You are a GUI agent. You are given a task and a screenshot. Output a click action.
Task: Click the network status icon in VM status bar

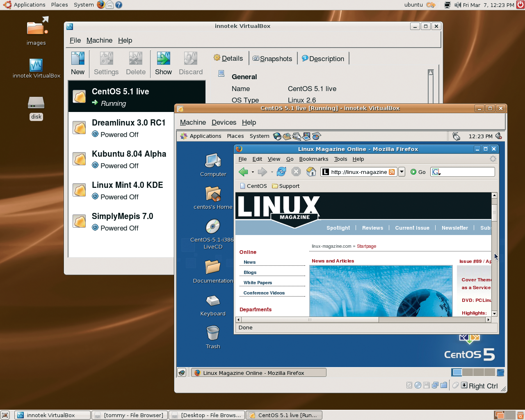(x=435, y=385)
